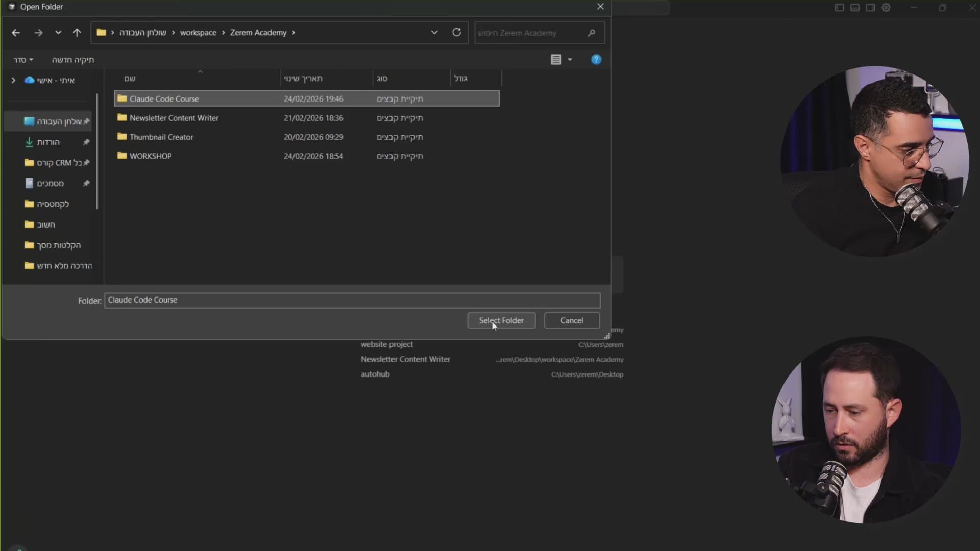980x551 pixels.
Task: Click the New folder toolbar item
Action: 72,60
